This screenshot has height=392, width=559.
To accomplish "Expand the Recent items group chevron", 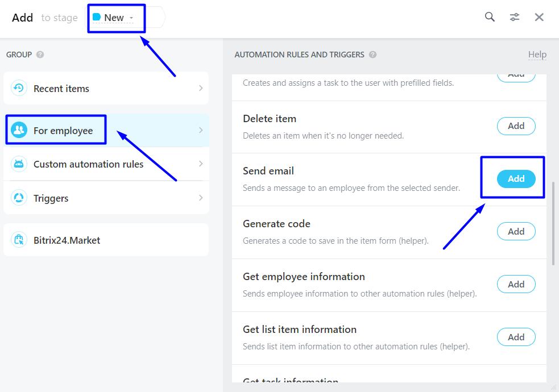I will coord(201,88).
